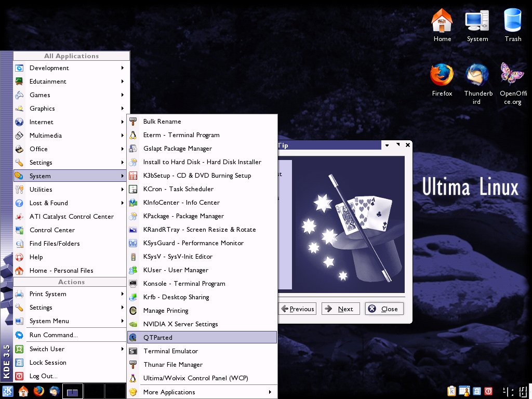This screenshot has width=532, height=399.
Task: Click the Lock Session icon in the K menu
Action: point(19,363)
